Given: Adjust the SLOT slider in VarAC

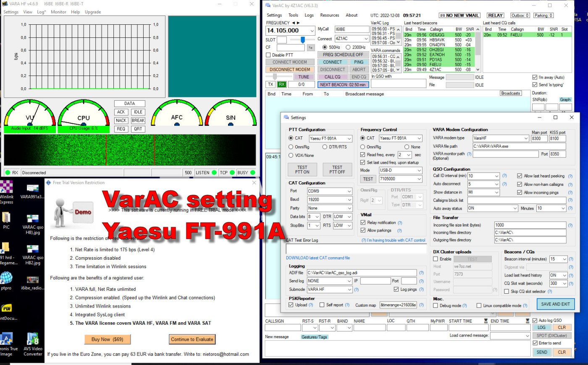Looking at the screenshot, I should pos(302,39).
